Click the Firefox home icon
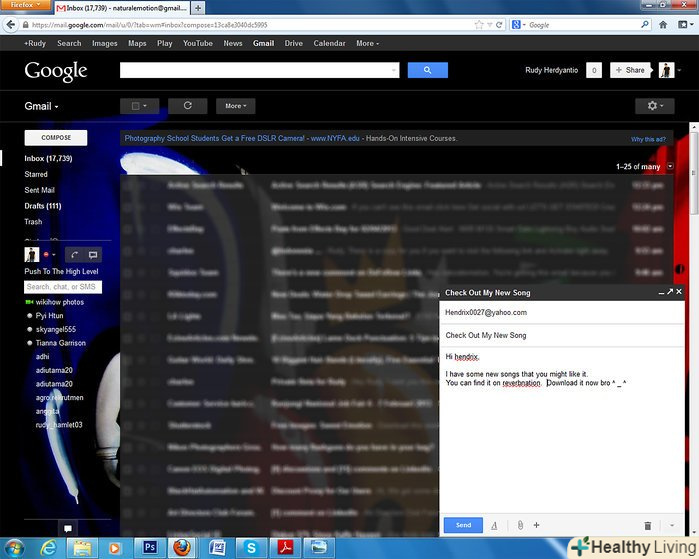Viewport: 699px width, 559px height. tap(663, 25)
